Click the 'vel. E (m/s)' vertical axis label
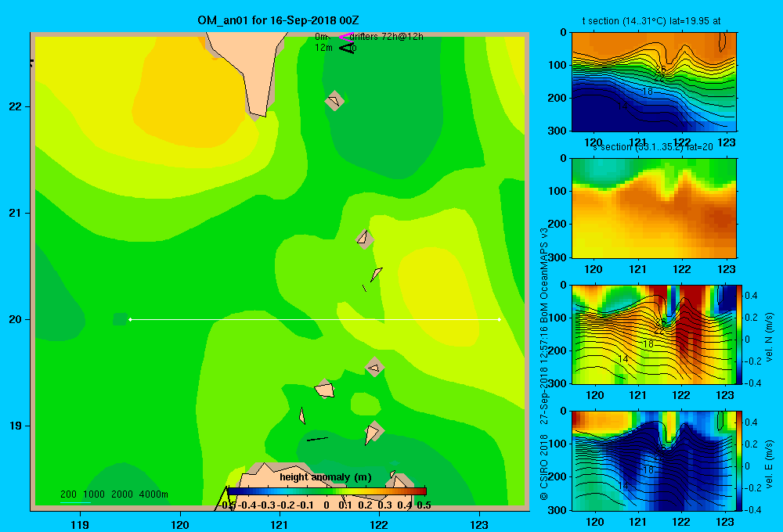The height and width of the screenshot is (532, 783). (769, 464)
